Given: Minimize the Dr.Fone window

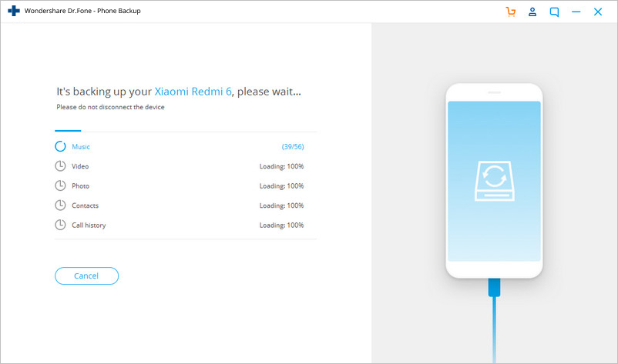Looking at the screenshot, I should [x=576, y=12].
